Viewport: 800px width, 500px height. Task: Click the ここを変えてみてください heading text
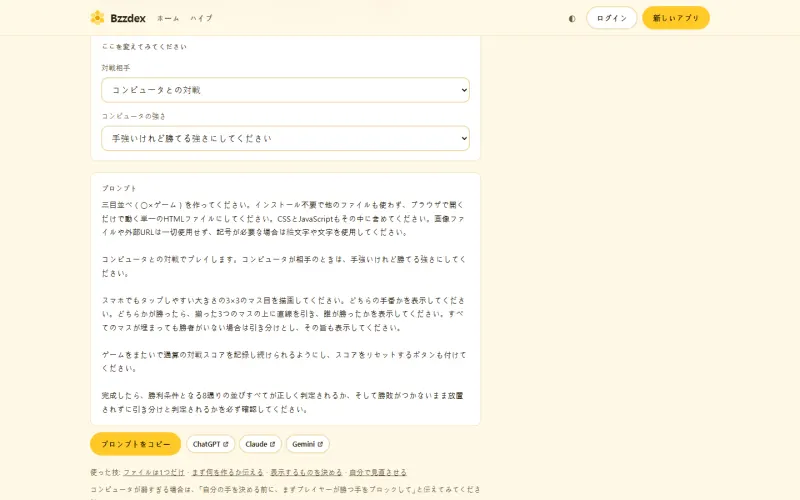[x=144, y=46]
